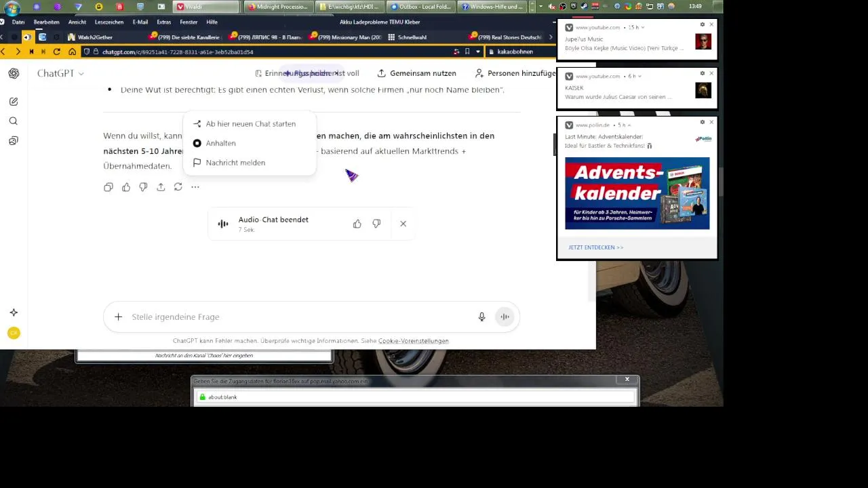Dislike the ChatGPT response
The height and width of the screenshot is (488, 868).
point(143,187)
